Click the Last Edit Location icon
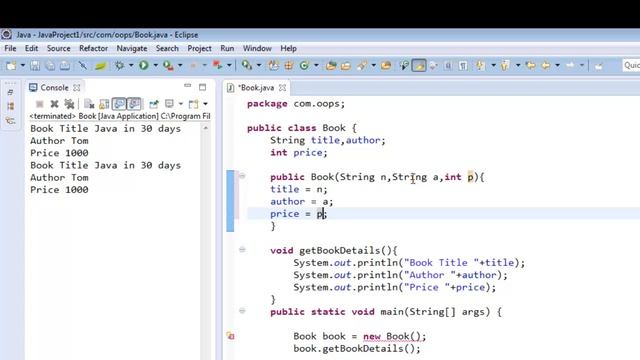 tap(531, 65)
